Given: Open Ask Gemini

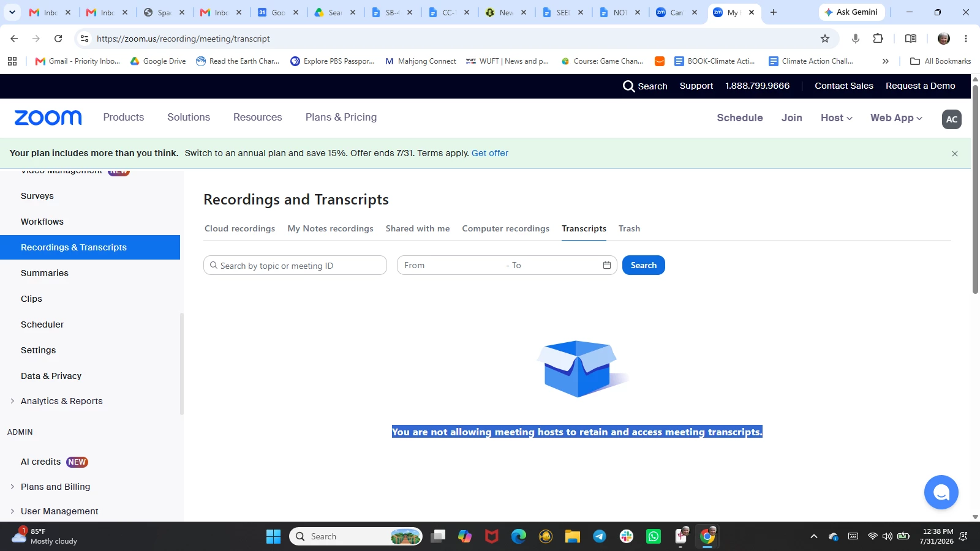Looking at the screenshot, I should pos(851,12).
